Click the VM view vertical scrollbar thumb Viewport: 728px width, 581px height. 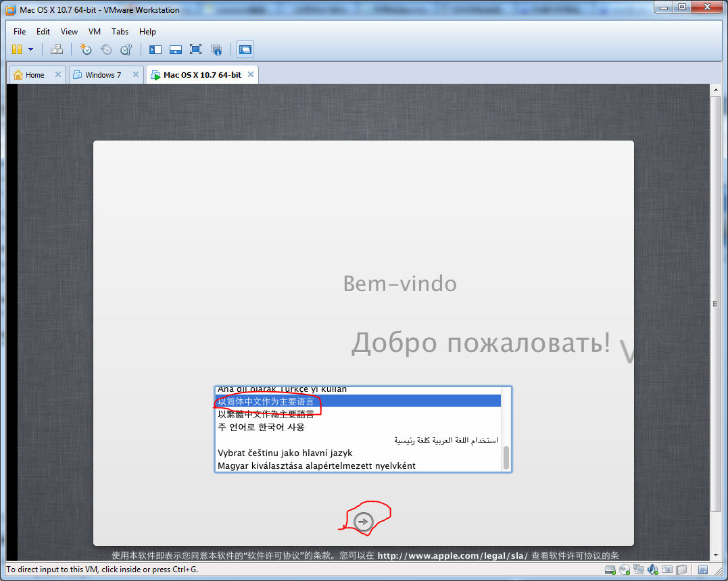[x=715, y=304]
